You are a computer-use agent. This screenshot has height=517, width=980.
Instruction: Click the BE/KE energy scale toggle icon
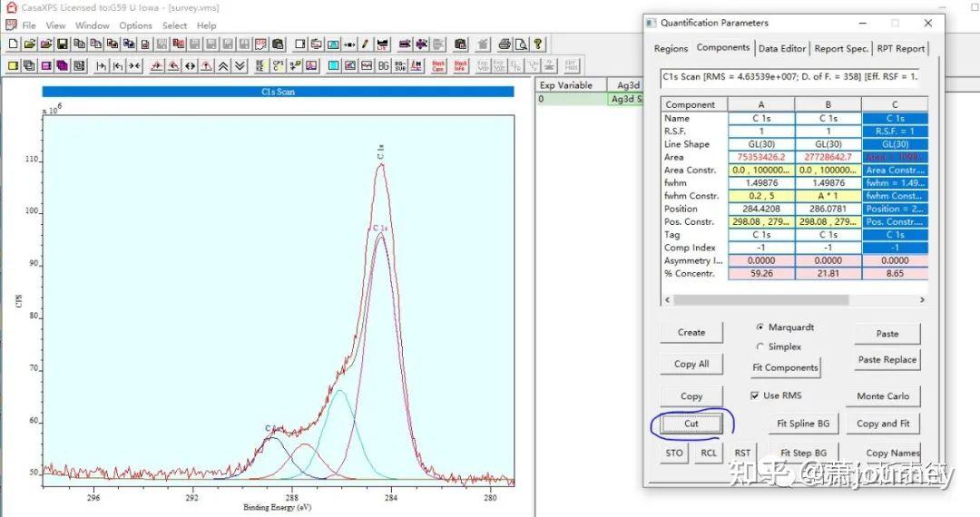[x=260, y=65]
